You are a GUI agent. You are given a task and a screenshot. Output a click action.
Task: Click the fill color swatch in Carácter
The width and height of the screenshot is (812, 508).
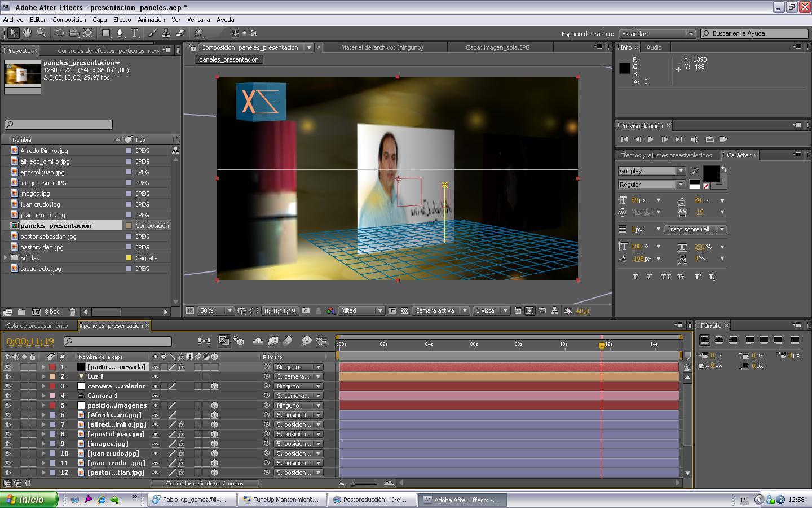click(x=710, y=174)
